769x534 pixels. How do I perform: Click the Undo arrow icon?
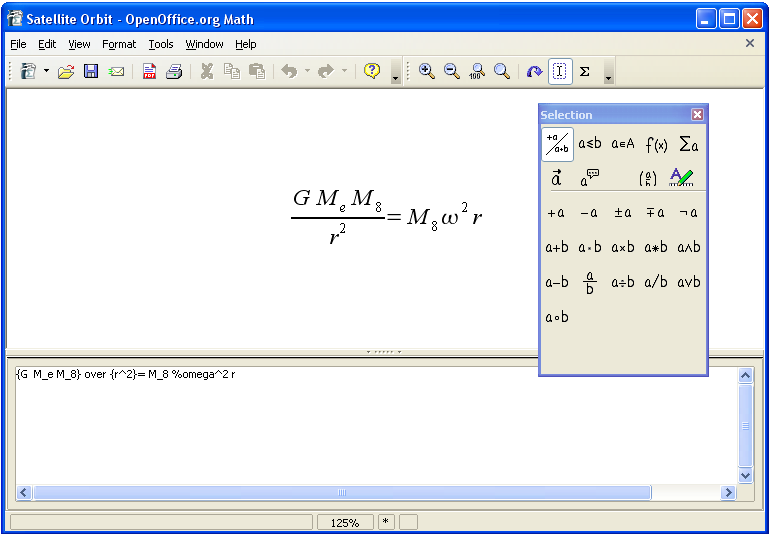[289, 72]
